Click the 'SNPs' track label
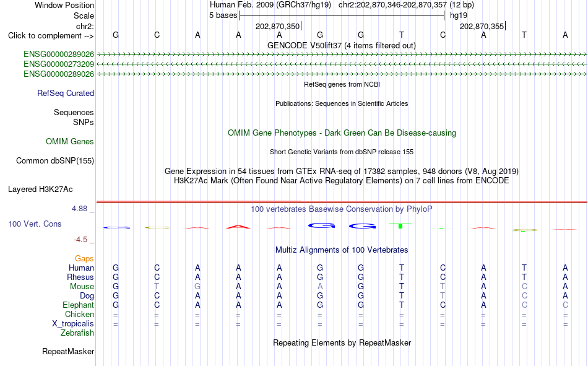The image size is (588, 366). 84,123
